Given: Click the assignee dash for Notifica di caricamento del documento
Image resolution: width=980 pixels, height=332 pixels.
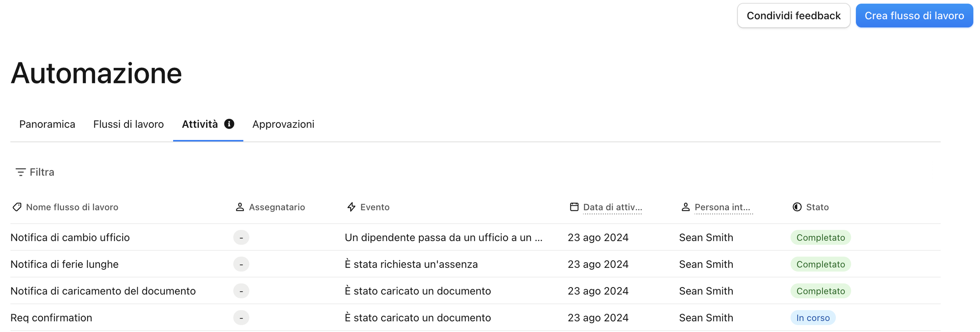Looking at the screenshot, I should (241, 291).
